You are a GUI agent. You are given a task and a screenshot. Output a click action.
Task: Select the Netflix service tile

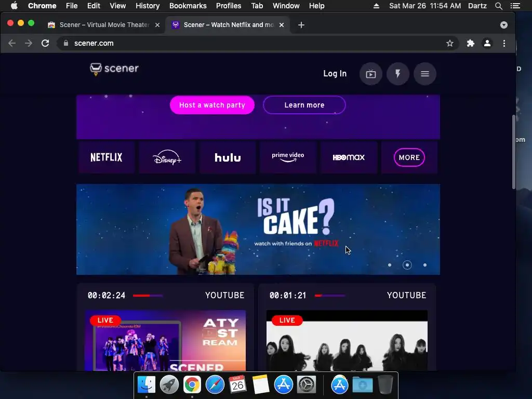pos(106,157)
